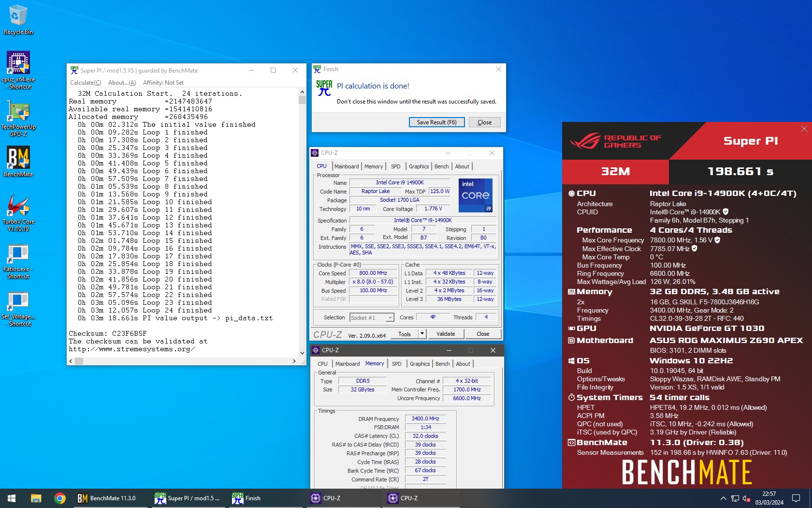This screenshot has width=812, height=508.
Task: Switch to Mainboard tab in upper CPU-Z
Action: pos(347,166)
